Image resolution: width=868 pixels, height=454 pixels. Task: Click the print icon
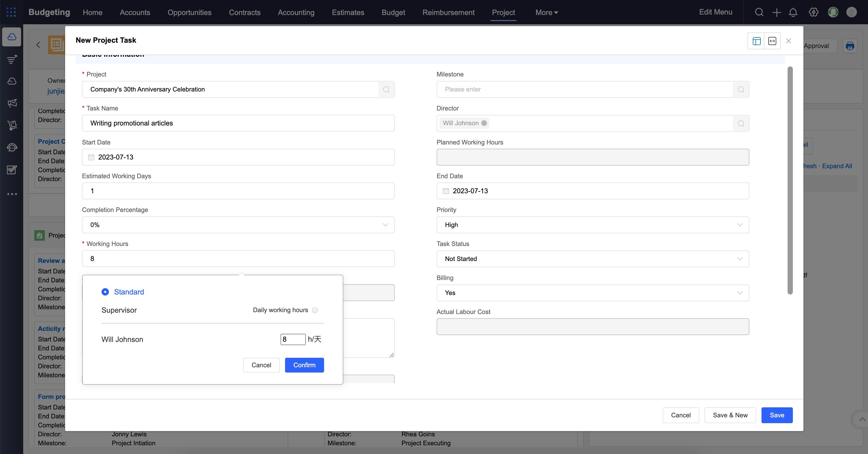850,46
